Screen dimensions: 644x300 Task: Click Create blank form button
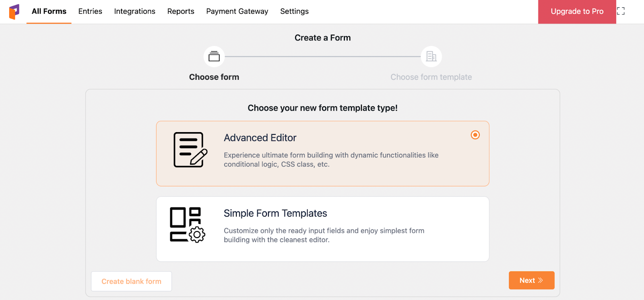(132, 281)
